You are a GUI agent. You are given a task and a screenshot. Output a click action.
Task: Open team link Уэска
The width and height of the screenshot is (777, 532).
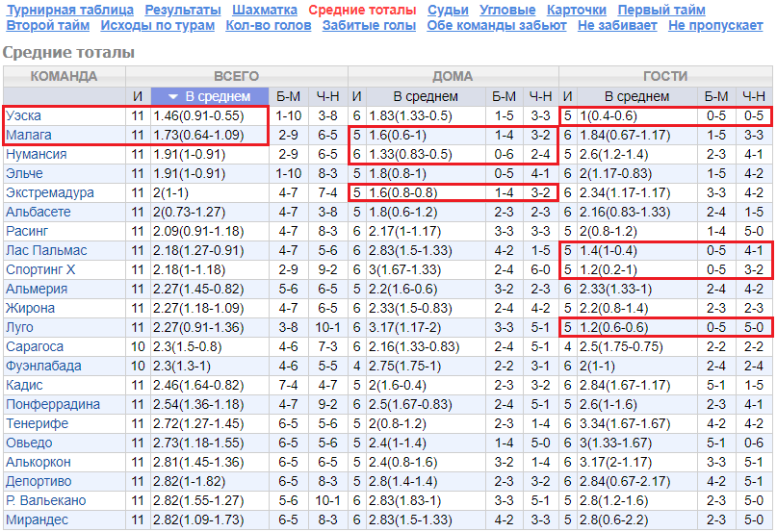coord(23,115)
